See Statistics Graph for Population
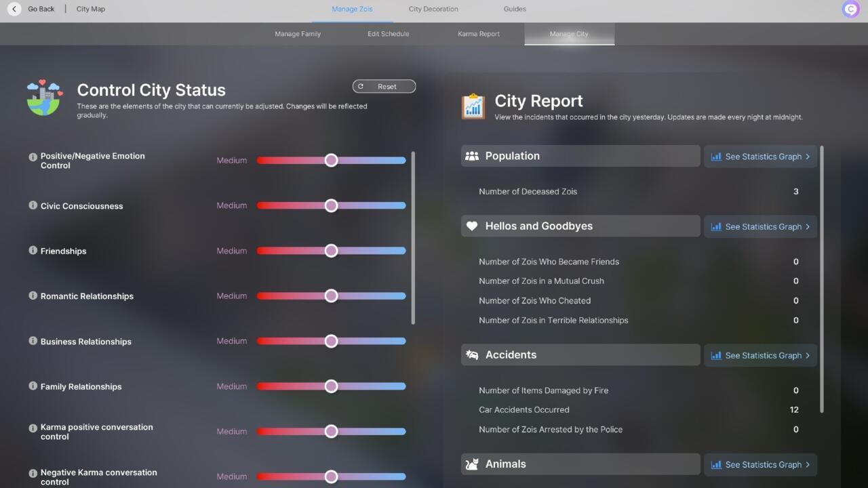868x488 pixels. [x=760, y=157]
